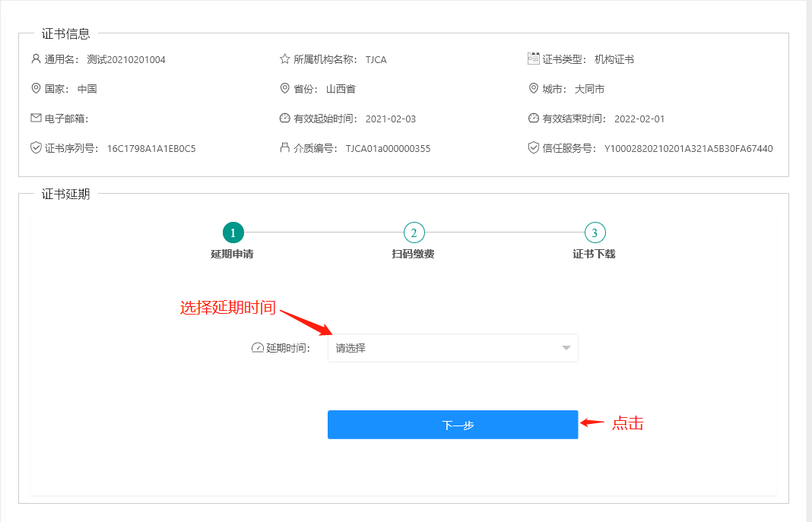This screenshot has width=812, height=522.
Task: Click the 扫码缴费 step label
Action: point(413,254)
